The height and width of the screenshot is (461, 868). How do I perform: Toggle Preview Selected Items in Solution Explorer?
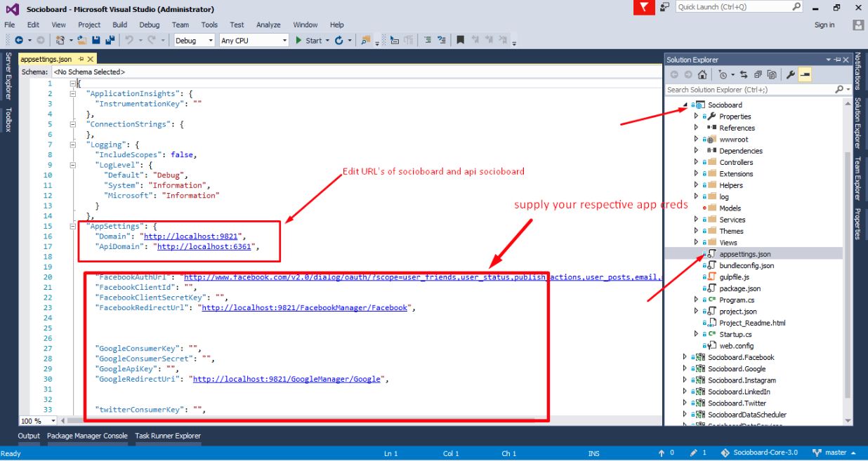805,74
